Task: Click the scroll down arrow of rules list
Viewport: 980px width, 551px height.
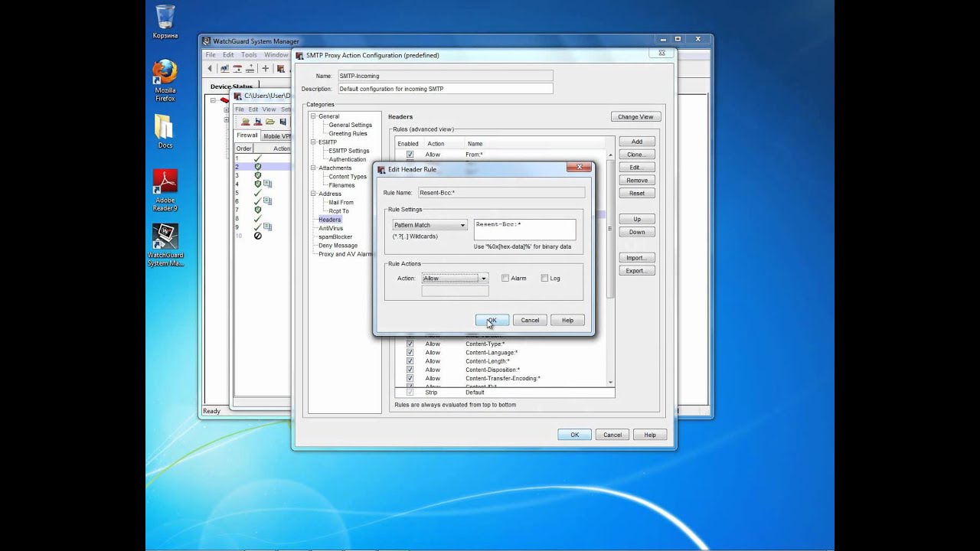Action: [x=610, y=382]
